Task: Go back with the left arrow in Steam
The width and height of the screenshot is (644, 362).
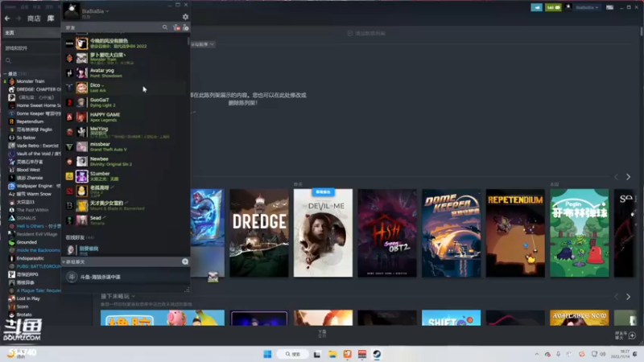Action: point(7,19)
